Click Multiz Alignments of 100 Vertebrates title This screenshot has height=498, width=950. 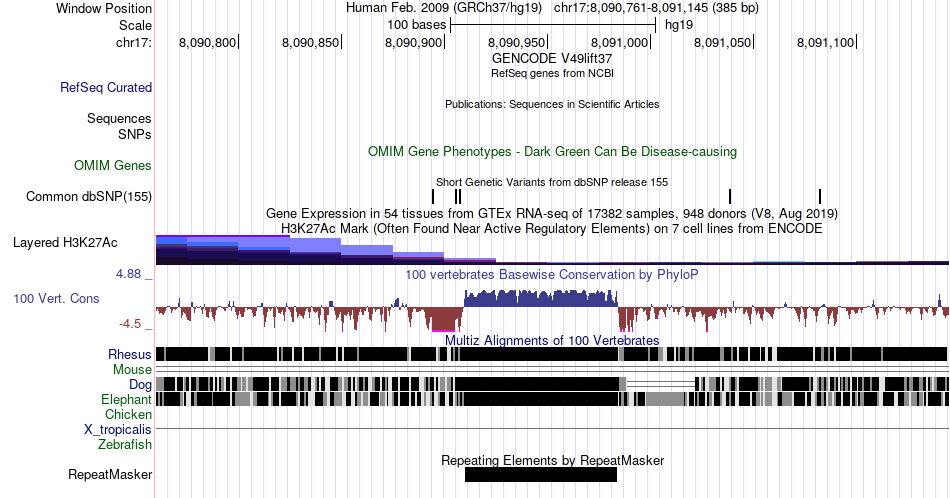click(x=552, y=340)
